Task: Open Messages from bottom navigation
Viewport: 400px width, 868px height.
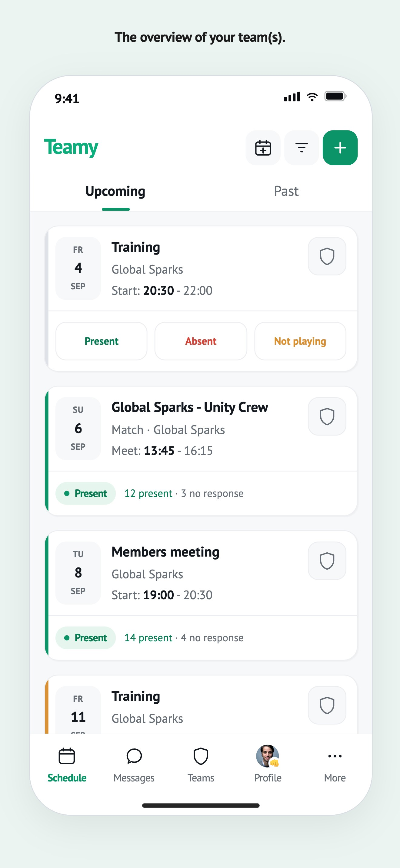Action: click(134, 764)
